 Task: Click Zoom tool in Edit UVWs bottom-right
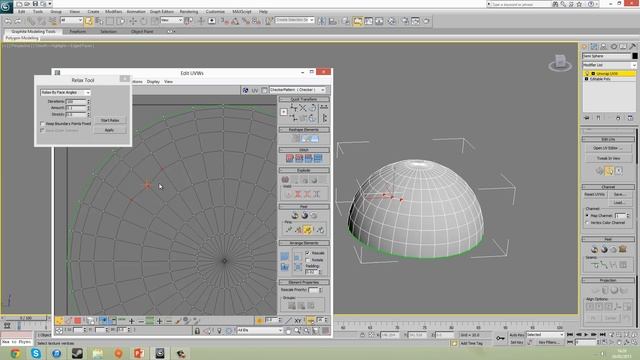click(x=298, y=331)
